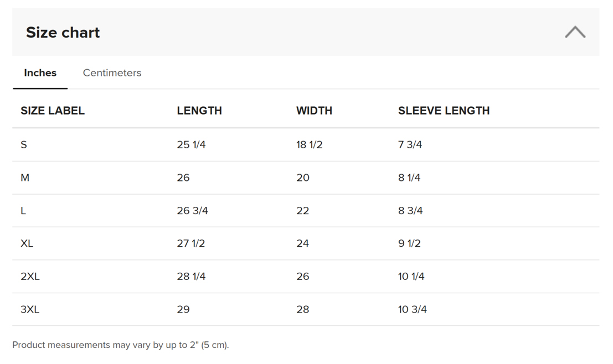Click the L size label cell
Image resolution: width=613 pixels, height=364 pixels.
[23, 211]
